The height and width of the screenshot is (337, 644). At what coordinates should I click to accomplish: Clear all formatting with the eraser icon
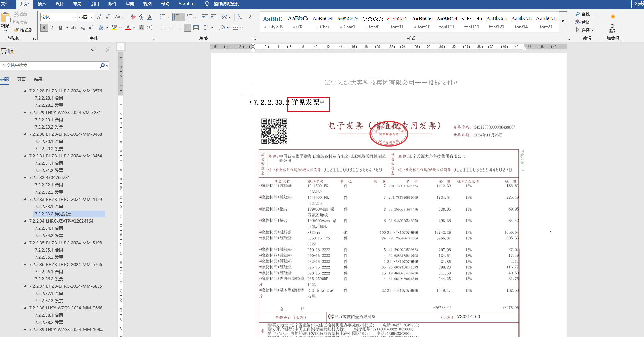[133, 17]
